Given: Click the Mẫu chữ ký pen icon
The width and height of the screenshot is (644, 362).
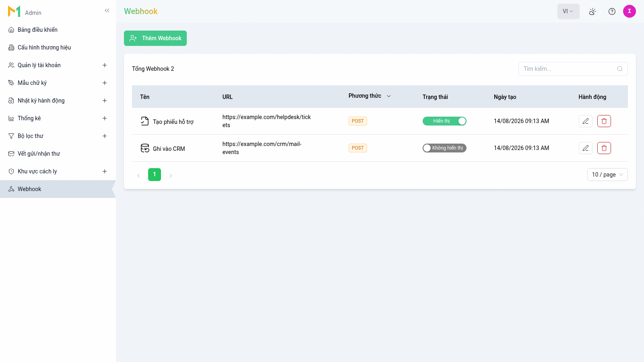Looking at the screenshot, I should 11,83.
